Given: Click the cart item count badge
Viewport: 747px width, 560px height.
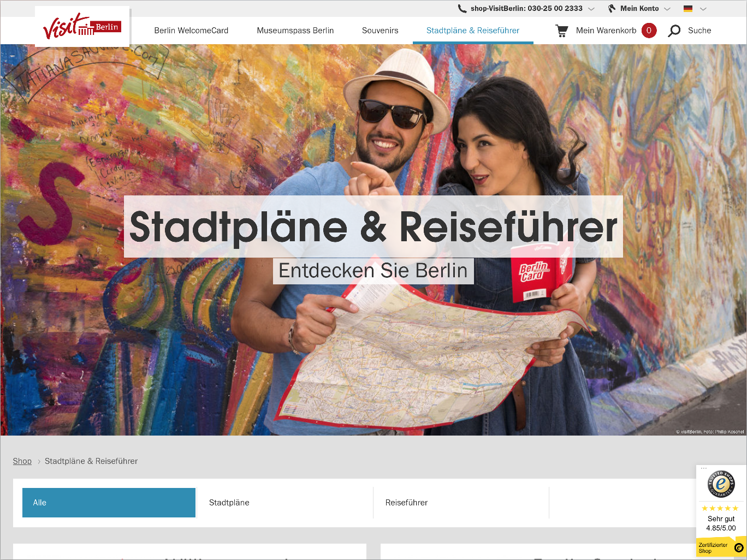Looking at the screenshot, I should click(x=649, y=31).
